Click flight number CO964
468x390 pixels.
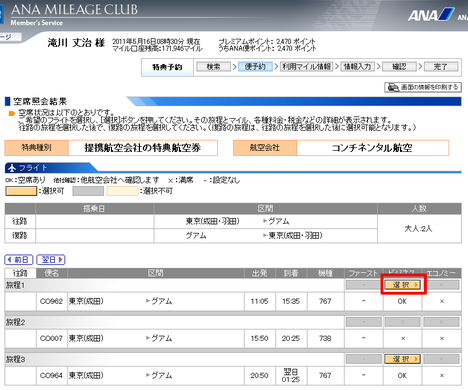coord(51,375)
